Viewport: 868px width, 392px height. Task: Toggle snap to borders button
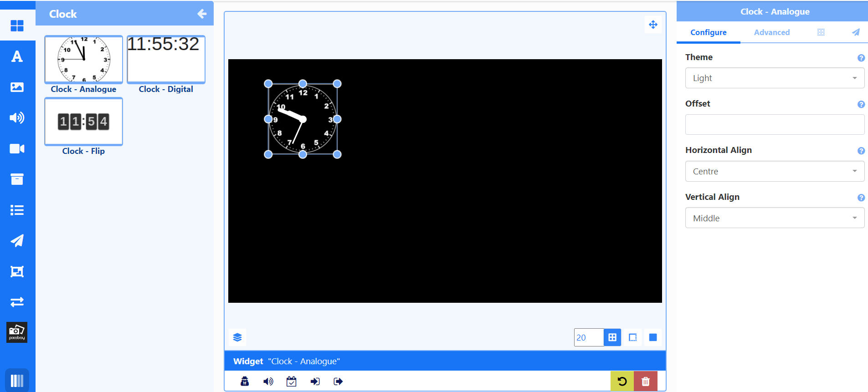click(x=633, y=337)
